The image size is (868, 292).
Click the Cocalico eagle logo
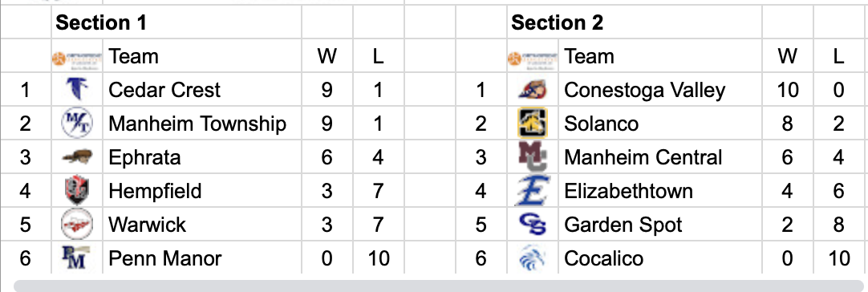(x=533, y=258)
